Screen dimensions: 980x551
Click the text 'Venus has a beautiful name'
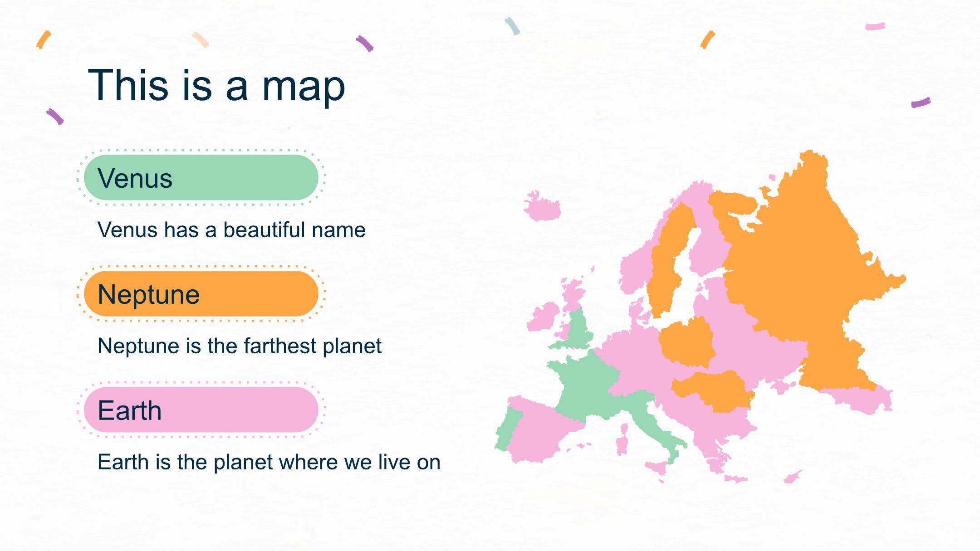tap(231, 230)
